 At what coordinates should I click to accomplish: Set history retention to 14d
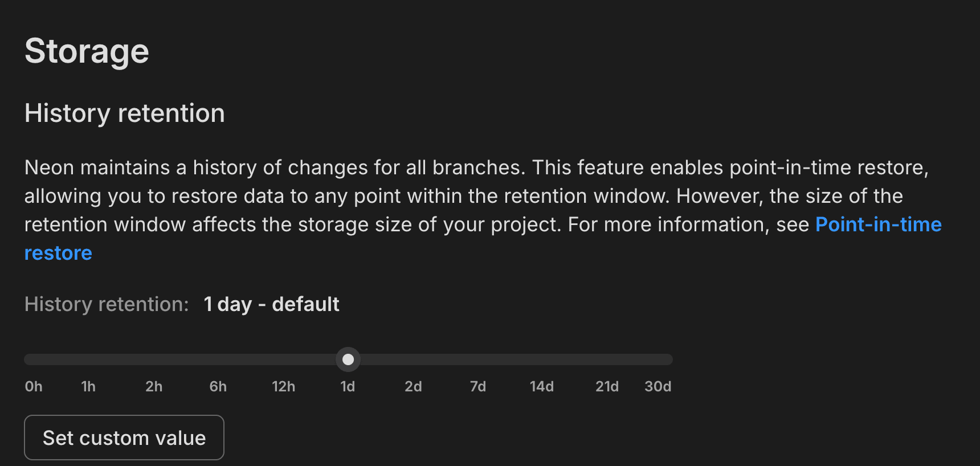(542, 359)
